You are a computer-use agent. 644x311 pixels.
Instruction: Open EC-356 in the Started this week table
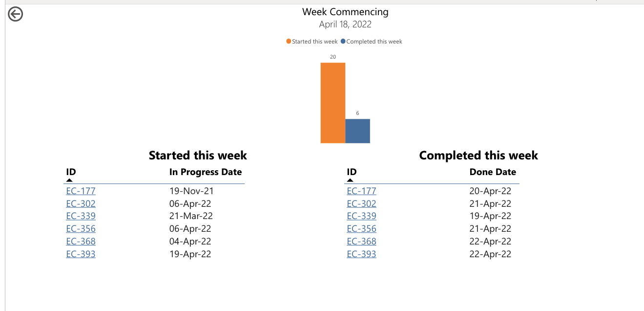pos(81,228)
